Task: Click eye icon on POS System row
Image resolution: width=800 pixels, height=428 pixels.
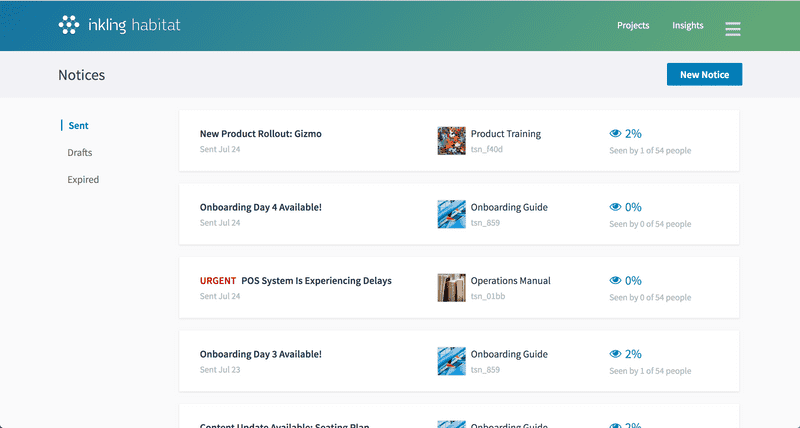Action: (615, 281)
